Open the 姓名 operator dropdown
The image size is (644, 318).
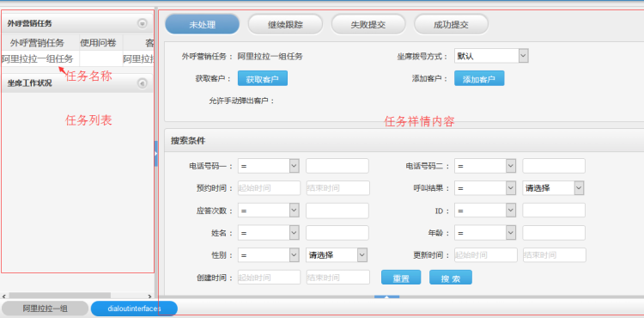click(269, 233)
